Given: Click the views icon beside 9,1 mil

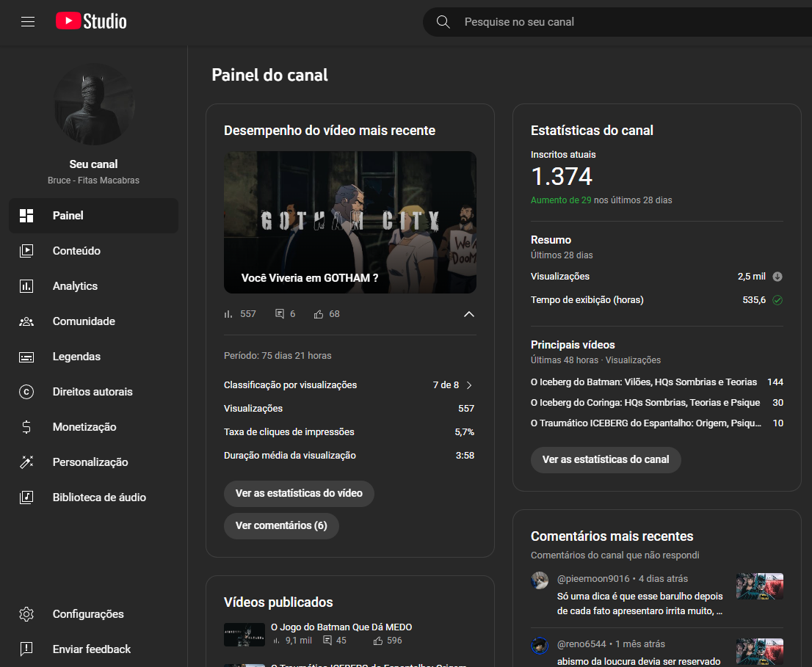Looking at the screenshot, I should [x=277, y=641].
